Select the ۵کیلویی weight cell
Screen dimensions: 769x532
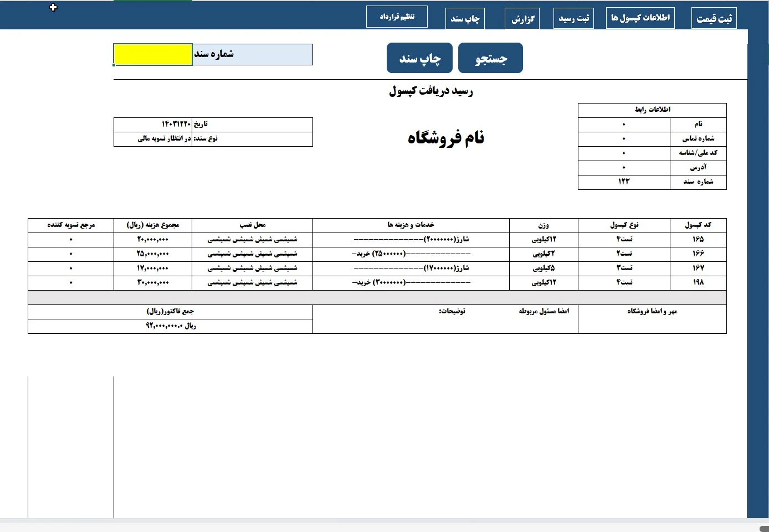pyautogui.click(x=543, y=268)
